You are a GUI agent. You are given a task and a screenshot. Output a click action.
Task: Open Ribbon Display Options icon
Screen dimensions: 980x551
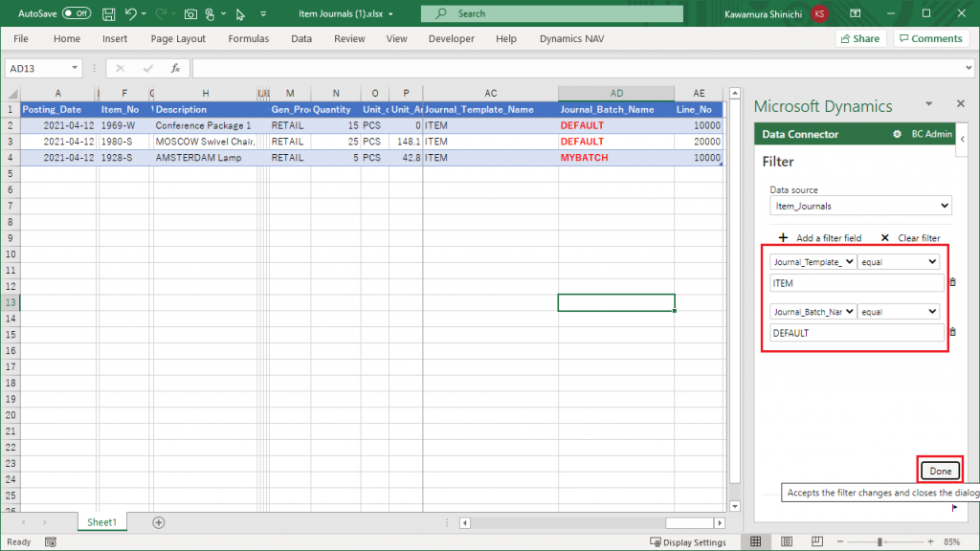click(x=856, y=13)
